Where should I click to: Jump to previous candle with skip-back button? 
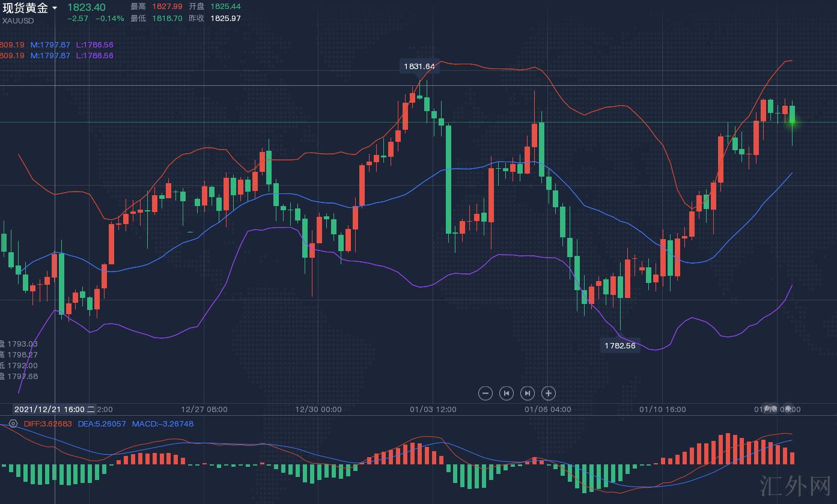point(507,393)
